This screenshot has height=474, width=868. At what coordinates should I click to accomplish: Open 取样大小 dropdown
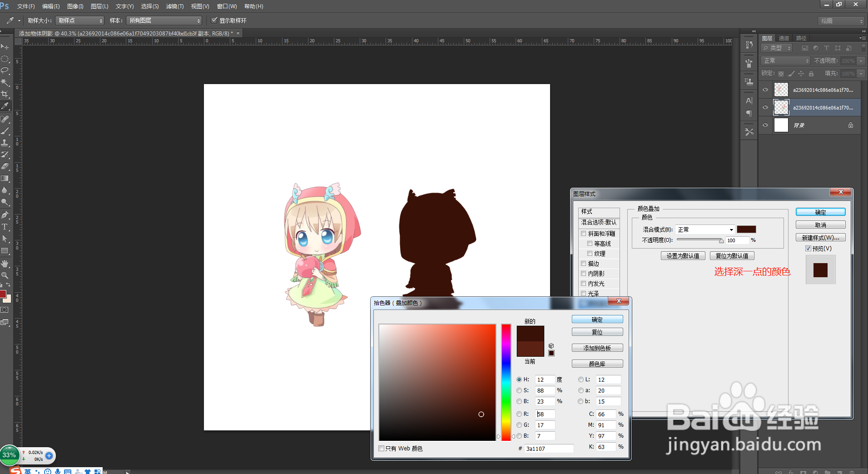coord(79,20)
